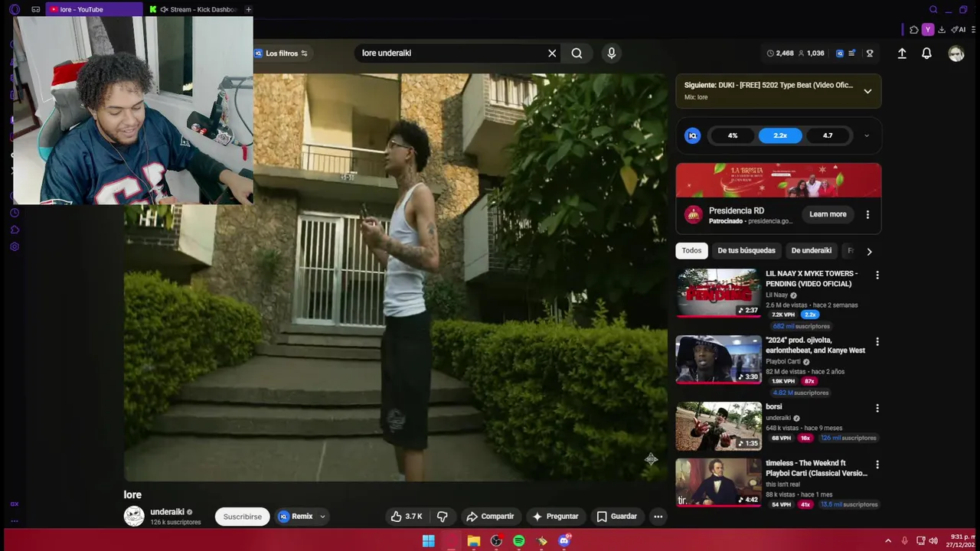Click the Opera GX logo menu

tap(15, 9)
